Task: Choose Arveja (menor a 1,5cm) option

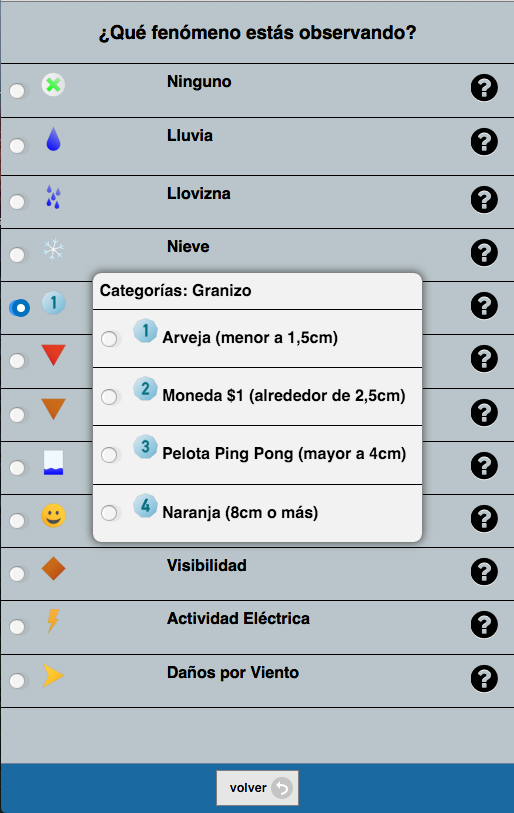Action: (x=109, y=339)
